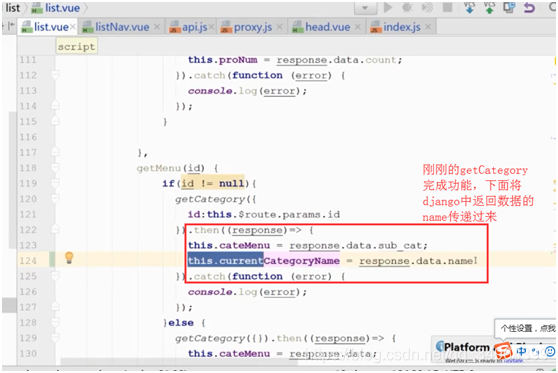
Task: Stop the running process with the square icon
Action: 447,7
